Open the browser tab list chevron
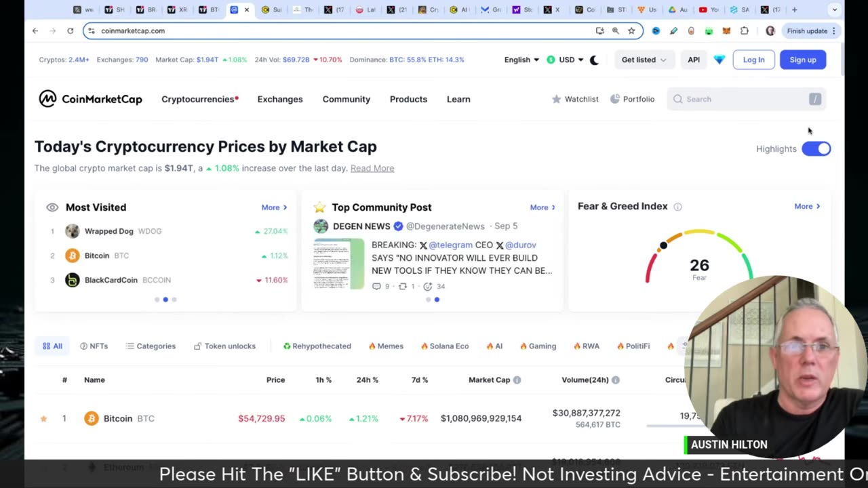This screenshot has height=488, width=868. click(x=835, y=9)
